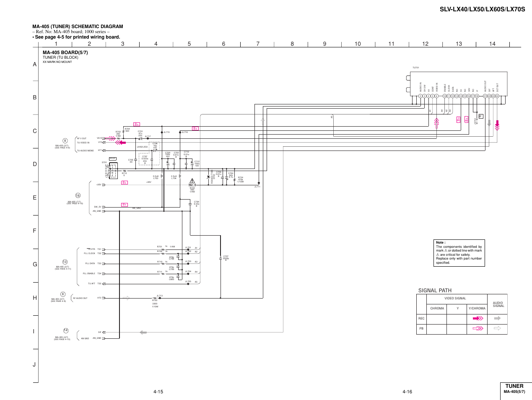Click the D702 zener diode symbol
Image resolution: width=532 pixels, height=400 pixels.
[x=208, y=177]
